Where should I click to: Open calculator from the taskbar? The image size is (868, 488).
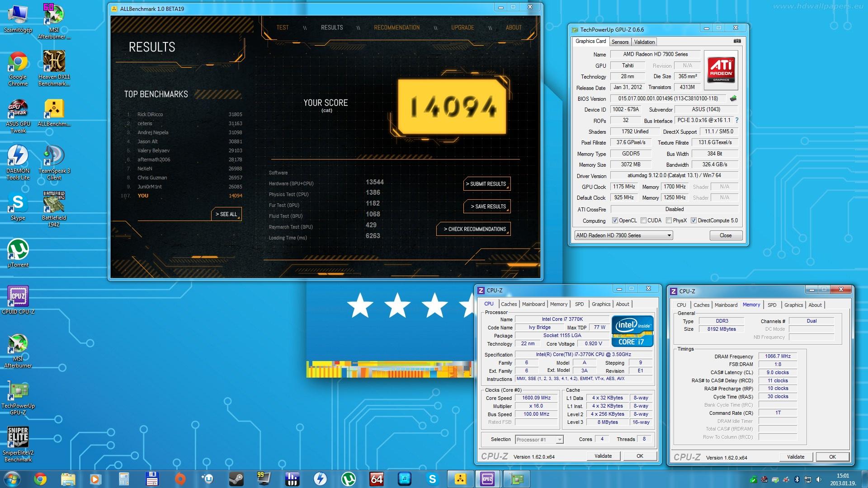(124, 479)
